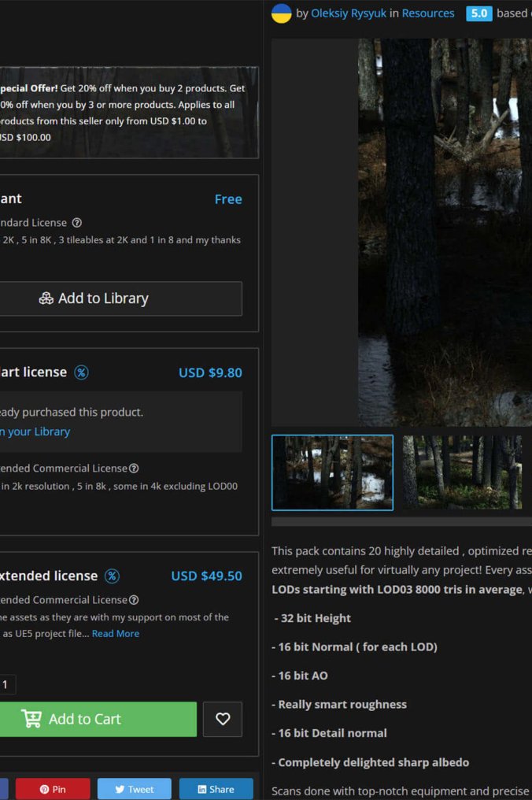Select the first forest thumbnail

332,472
